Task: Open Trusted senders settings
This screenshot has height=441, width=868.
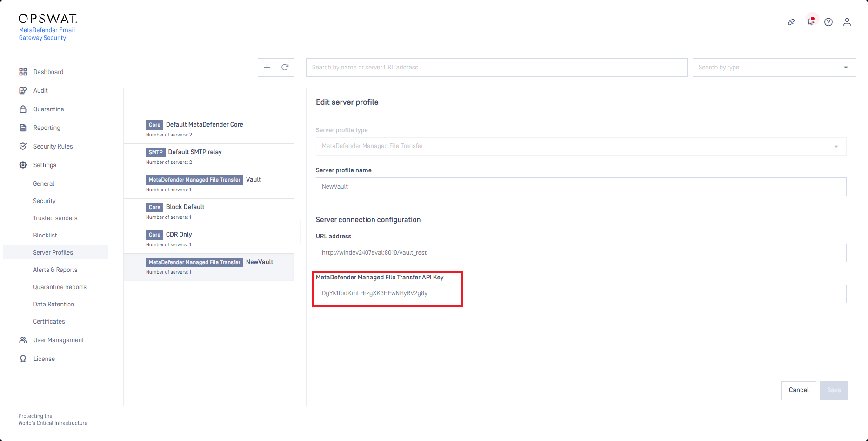Action: pyautogui.click(x=55, y=218)
